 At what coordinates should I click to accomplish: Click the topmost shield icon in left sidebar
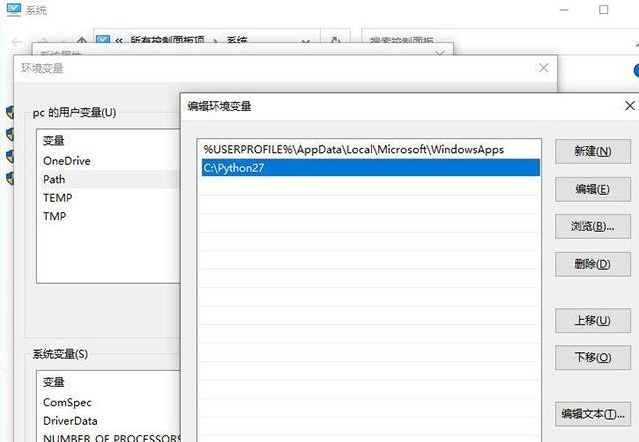click(x=9, y=111)
